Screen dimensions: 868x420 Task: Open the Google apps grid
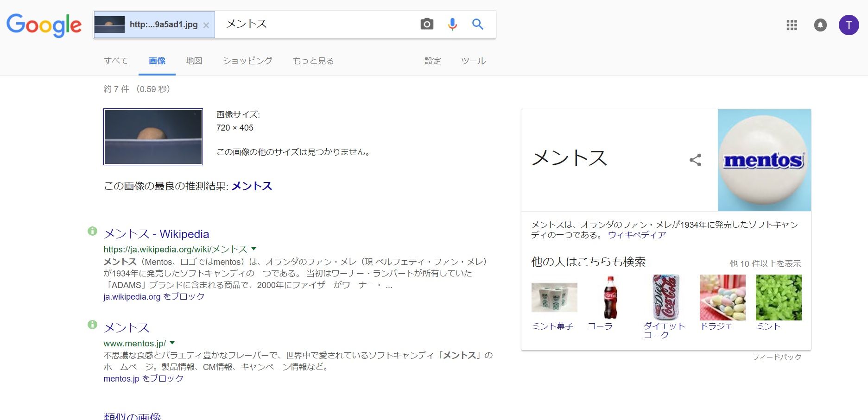point(792,25)
